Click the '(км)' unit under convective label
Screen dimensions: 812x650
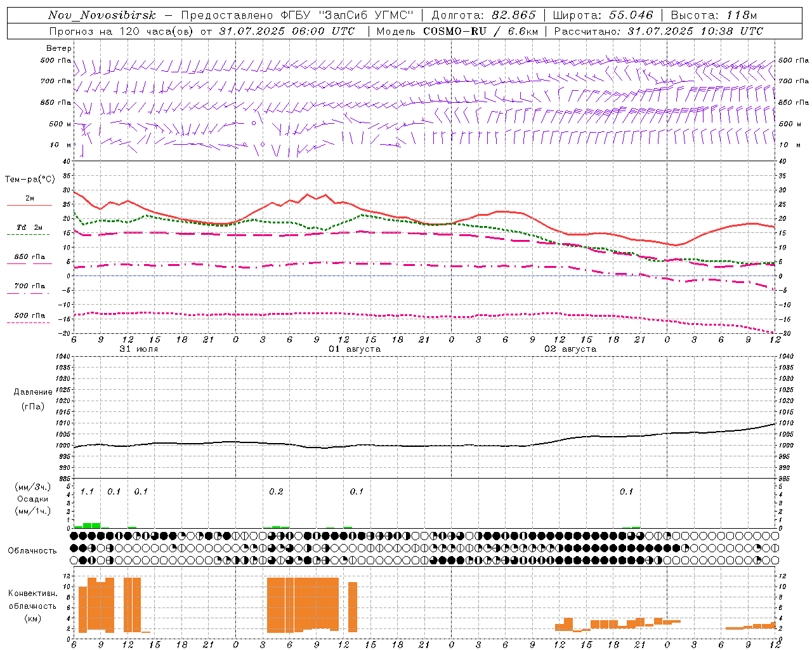(x=32, y=618)
